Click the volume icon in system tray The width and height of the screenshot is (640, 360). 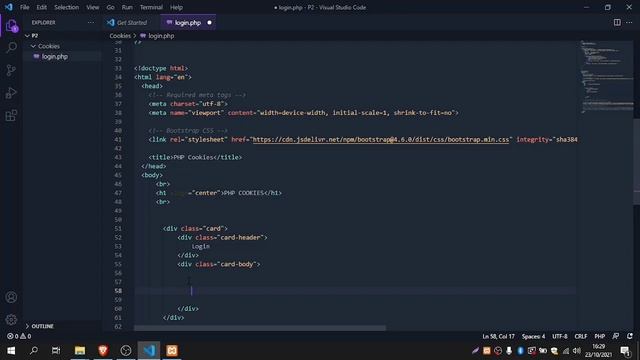pyautogui.click(x=576, y=351)
